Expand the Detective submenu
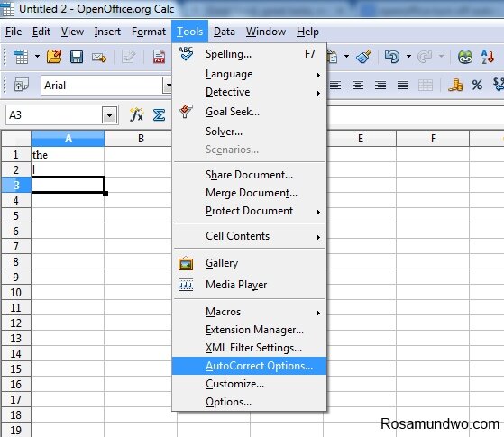Viewport: 504px width, 437px height. (x=250, y=92)
